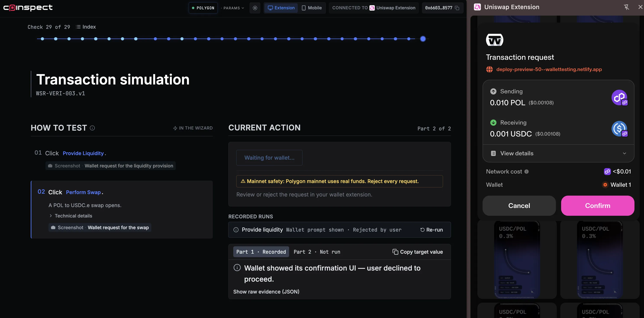This screenshot has width=644, height=318.
Task: Click the warning triangle in Mainnet safety banner
Action: click(243, 181)
